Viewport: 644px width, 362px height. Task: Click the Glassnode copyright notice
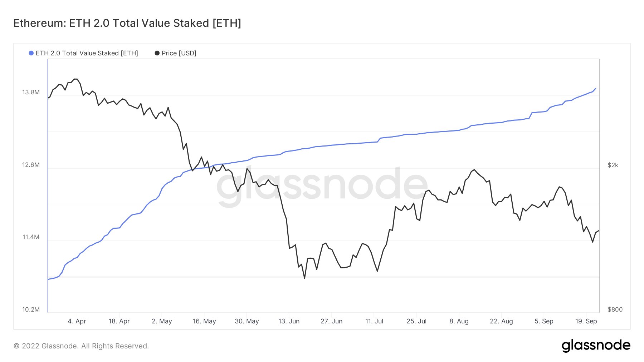81,346
